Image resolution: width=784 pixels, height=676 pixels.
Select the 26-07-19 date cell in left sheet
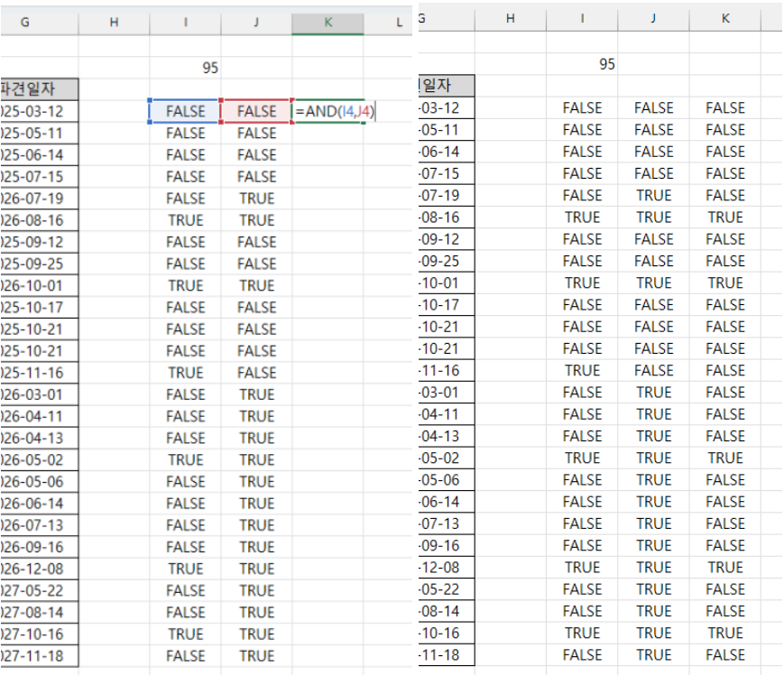pos(39,199)
